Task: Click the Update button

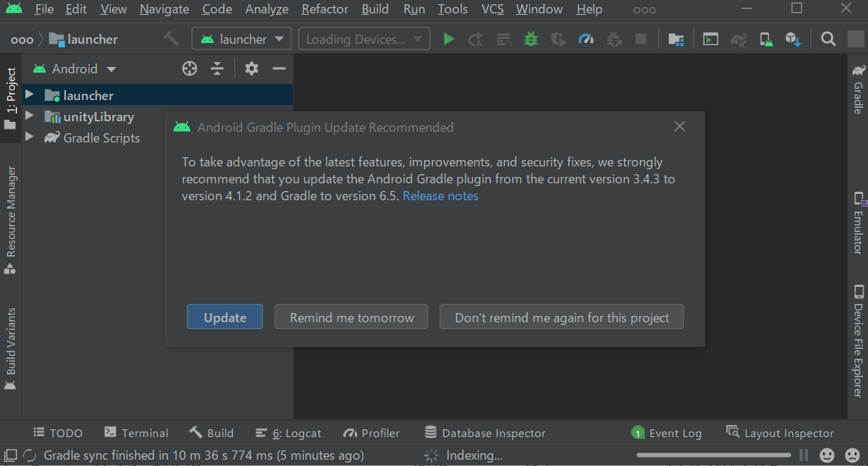Action: [x=225, y=317]
